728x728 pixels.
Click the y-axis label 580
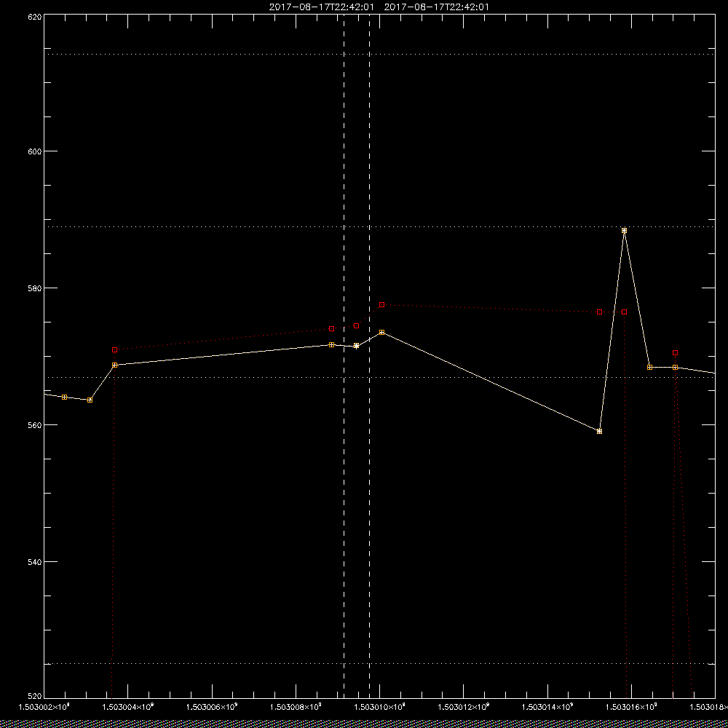(x=35, y=288)
